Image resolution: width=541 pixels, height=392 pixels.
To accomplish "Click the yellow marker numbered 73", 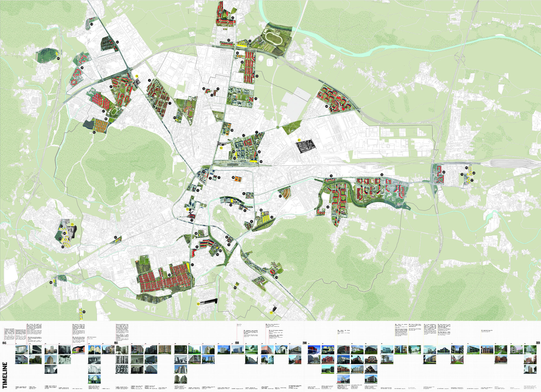I will coord(72,225).
